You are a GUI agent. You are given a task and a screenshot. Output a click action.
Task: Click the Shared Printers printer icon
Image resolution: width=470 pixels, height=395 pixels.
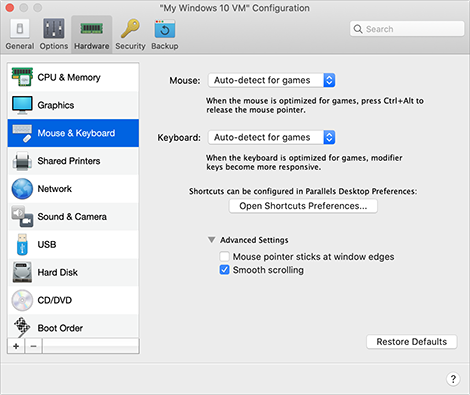22,161
